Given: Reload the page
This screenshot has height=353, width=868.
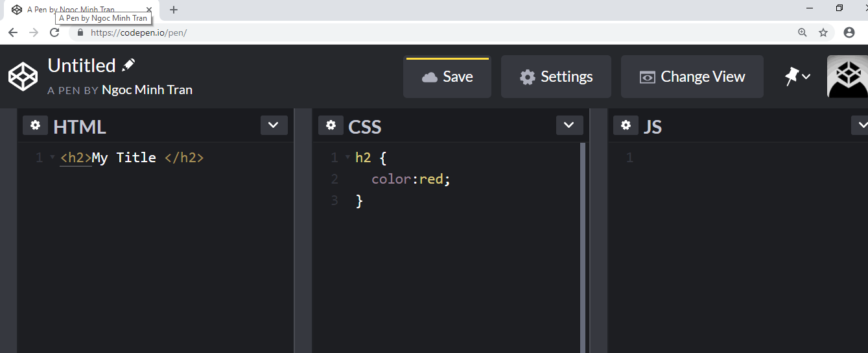Looking at the screenshot, I should coord(54,32).
